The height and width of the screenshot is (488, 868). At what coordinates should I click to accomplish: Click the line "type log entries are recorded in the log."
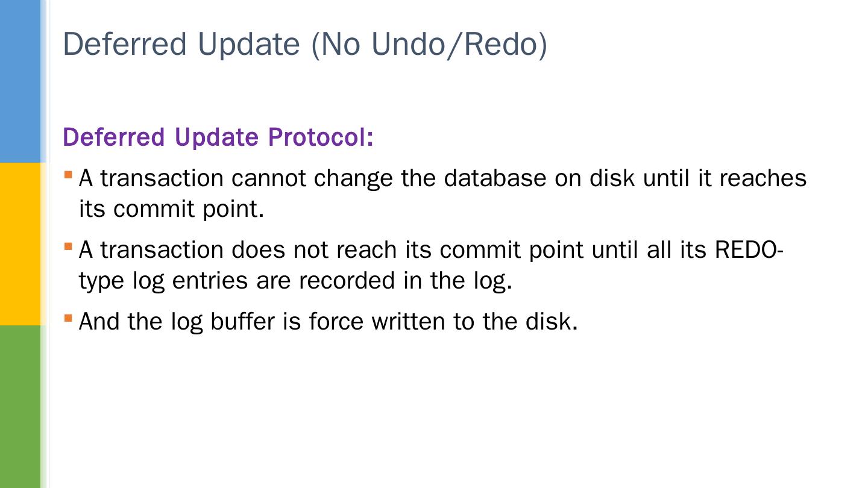pos(295,281)
